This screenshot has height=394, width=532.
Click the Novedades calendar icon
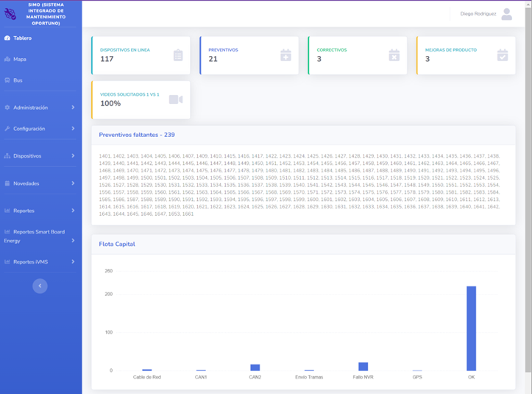pyautogui.click(x=7, y=183)
